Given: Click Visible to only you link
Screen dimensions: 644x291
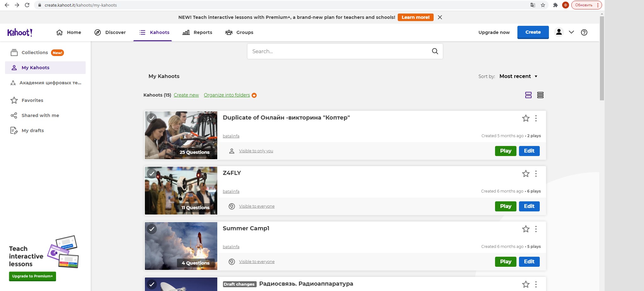Looking at the screenshot, I should tap(256, 151).
